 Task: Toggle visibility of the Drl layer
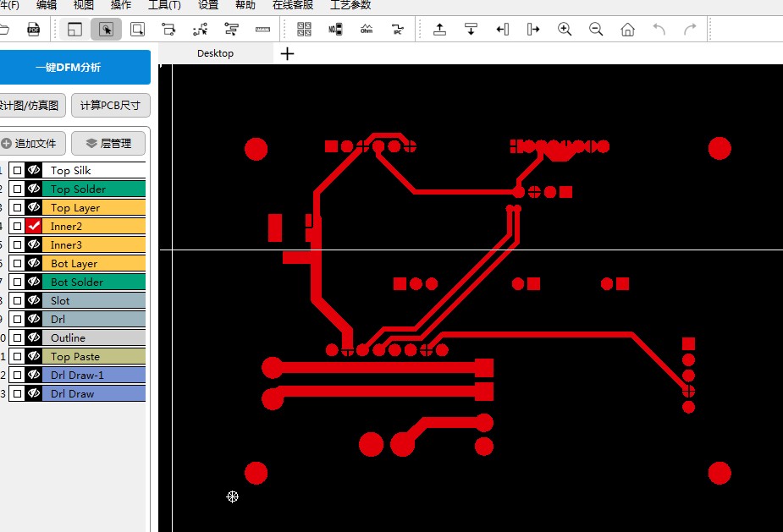click(x=34, y=319)
